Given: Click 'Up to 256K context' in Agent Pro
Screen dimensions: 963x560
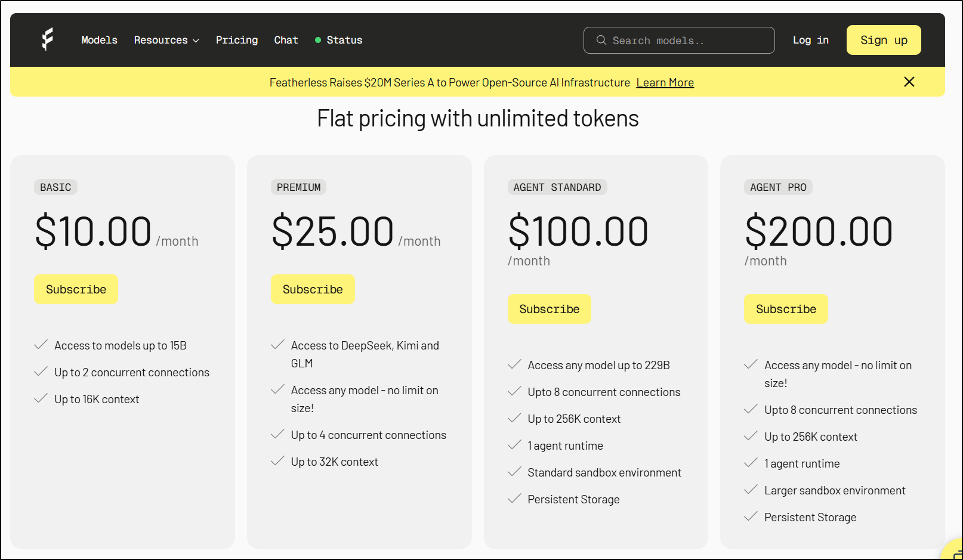Looking at the screenshot, I should click(811, 437).
